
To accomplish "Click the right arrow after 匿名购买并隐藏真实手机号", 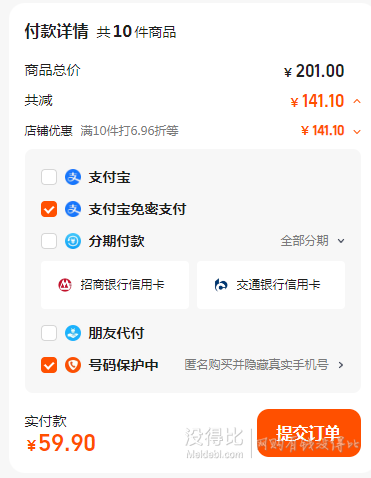I will click(341, 365).
